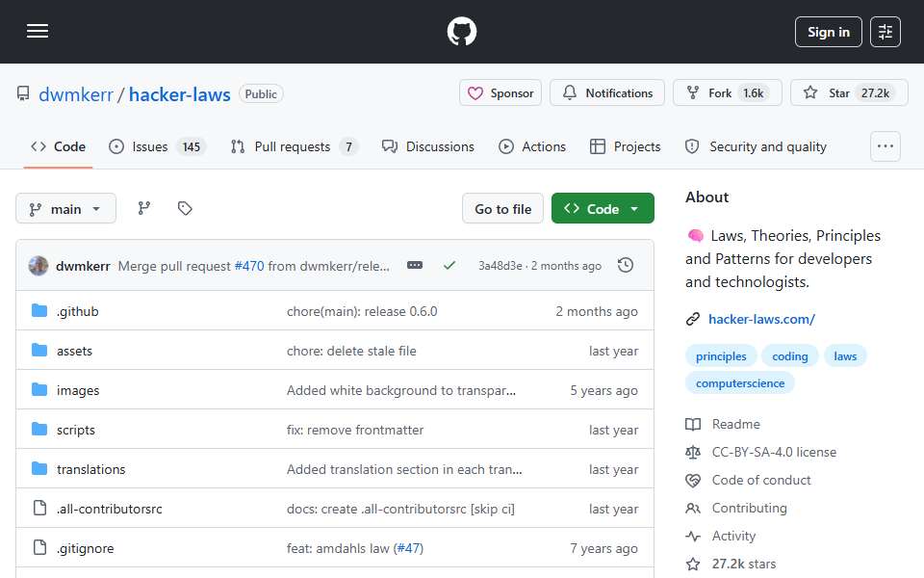View the branches icon next to main
The height and width of the screenshot is (578, 924).
(143, 208)
